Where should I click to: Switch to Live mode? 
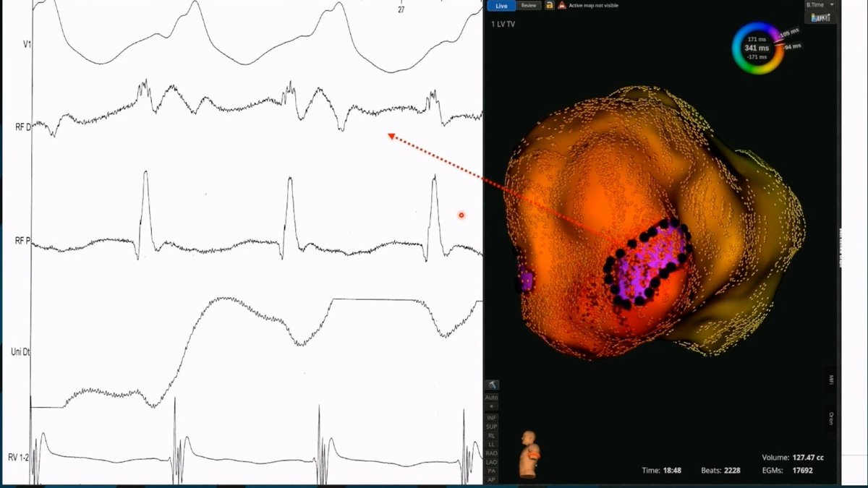pos(501,5)
